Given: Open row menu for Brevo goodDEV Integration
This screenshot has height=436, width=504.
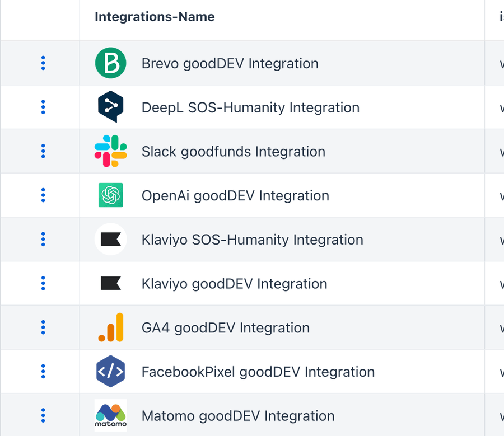Looking at the screenshot, I should [43, 63].
